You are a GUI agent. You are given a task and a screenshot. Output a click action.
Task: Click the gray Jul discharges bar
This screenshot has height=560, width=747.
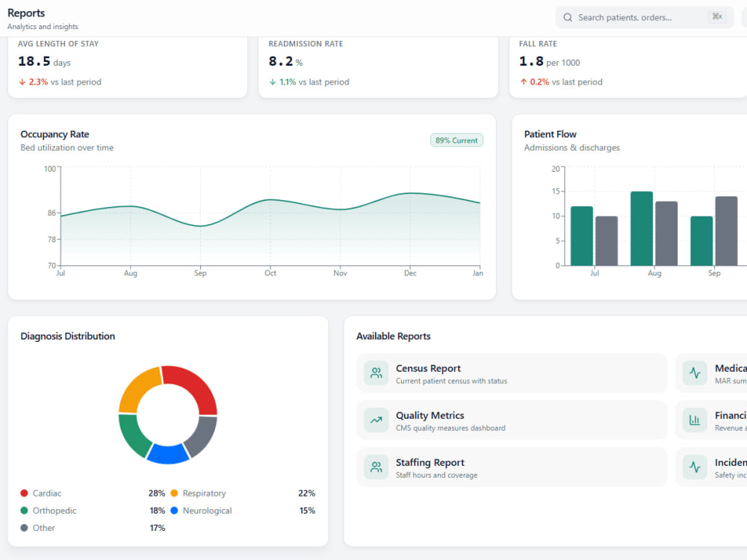607,241
